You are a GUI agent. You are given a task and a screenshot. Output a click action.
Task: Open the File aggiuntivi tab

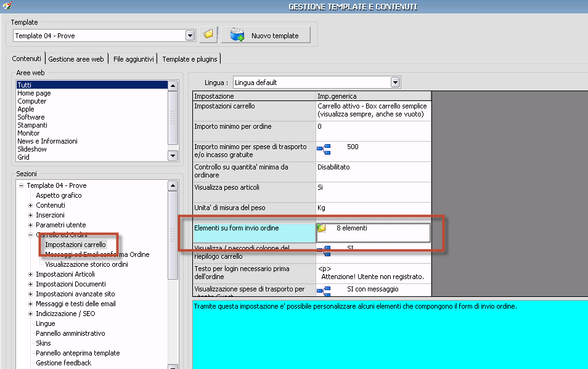(x=134, y=59)
